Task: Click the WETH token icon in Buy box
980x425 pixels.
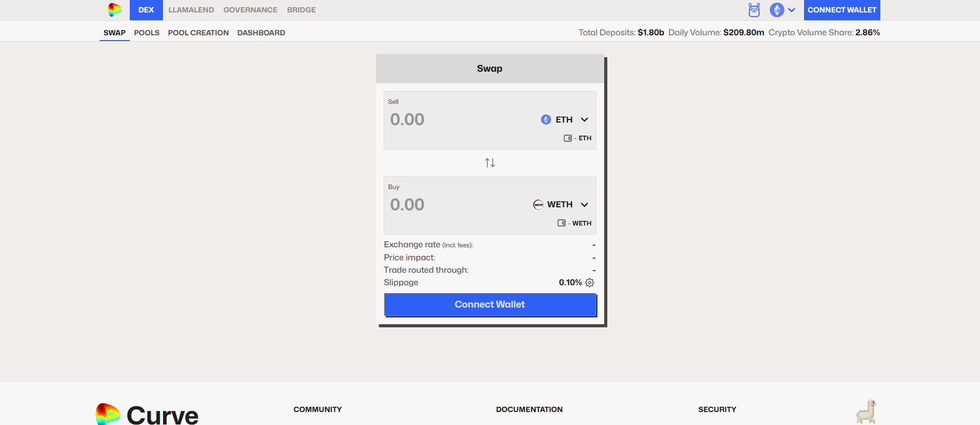Action: pos(538,205)
